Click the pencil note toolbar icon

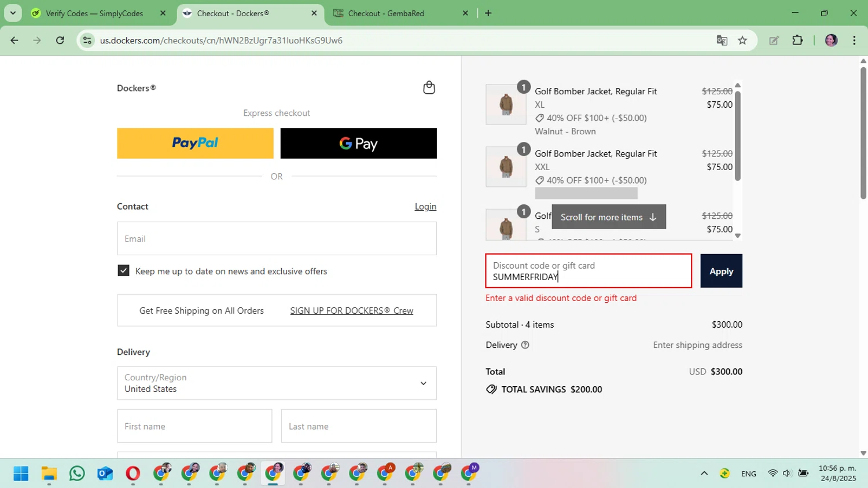[x=774, y=41]
